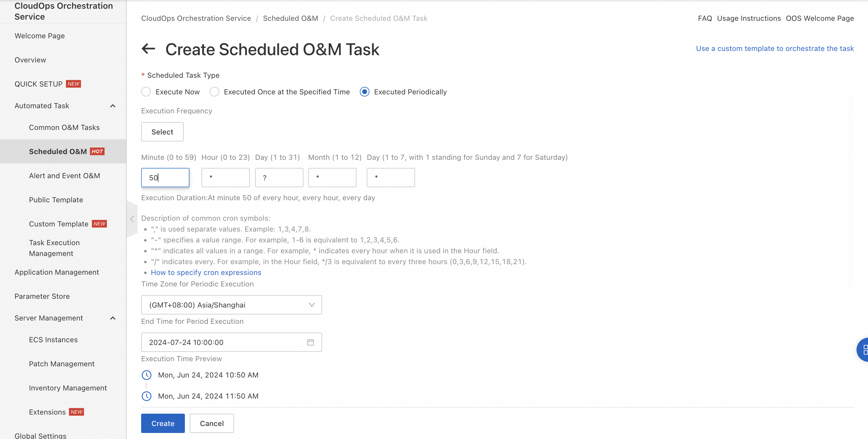Click the blue Create button
Viewport: 868px width, 439px height.
163,423
